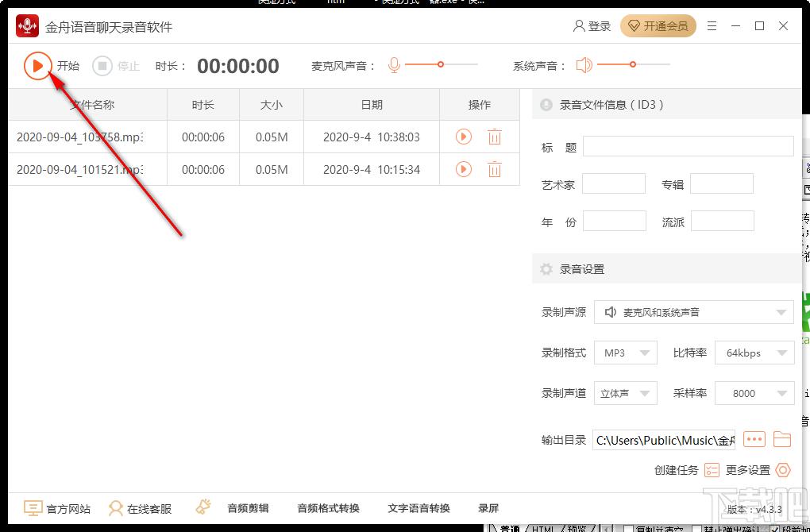810x532 pixels.
Task: Switch to HTML tab in background editor
Action: [x=543, y=528]
